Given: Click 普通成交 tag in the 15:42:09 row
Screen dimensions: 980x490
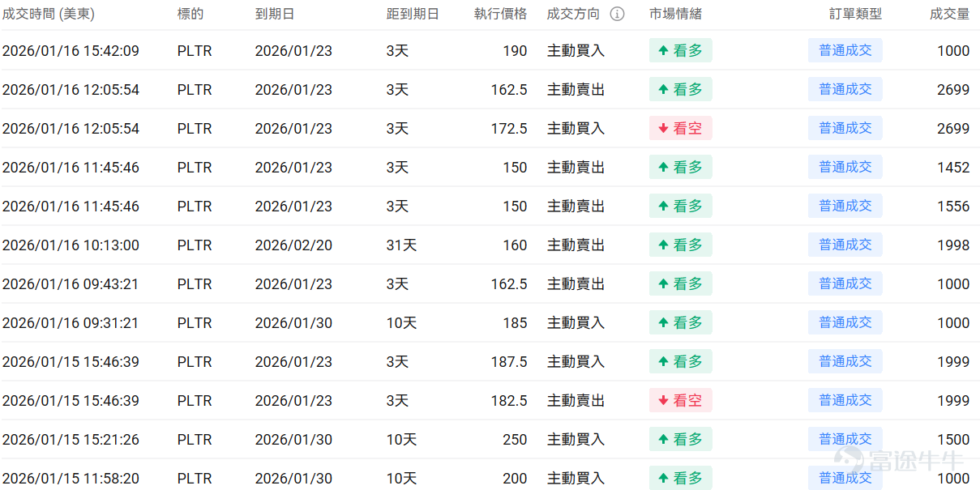Looking at the screenshot, I should (x=845, y=51).
